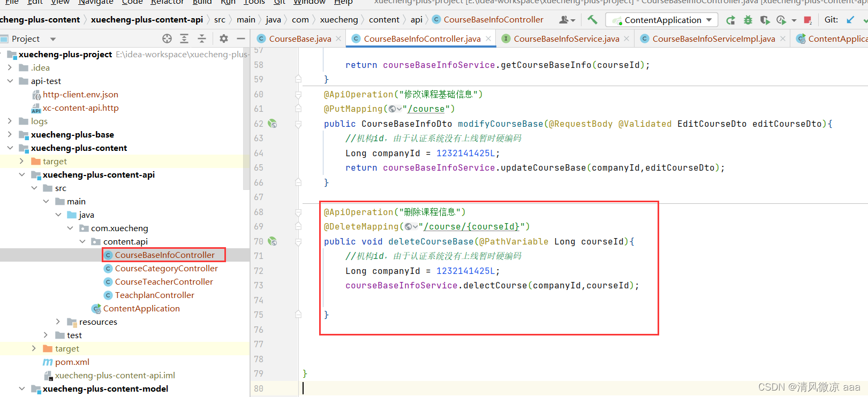Viewport: 868px width, 397px height.
Task: Switch to CourseBaseInfoServiceImpl.java tab
Action: [713, 39]
